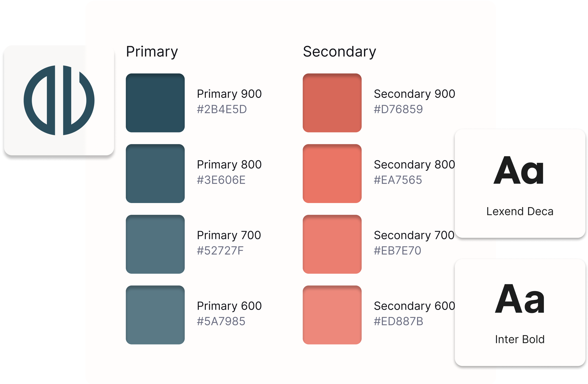The width and height of the screenshot is (588, 384).
Task: Click the #5A7985 hex code
Action: pos(221,321)
